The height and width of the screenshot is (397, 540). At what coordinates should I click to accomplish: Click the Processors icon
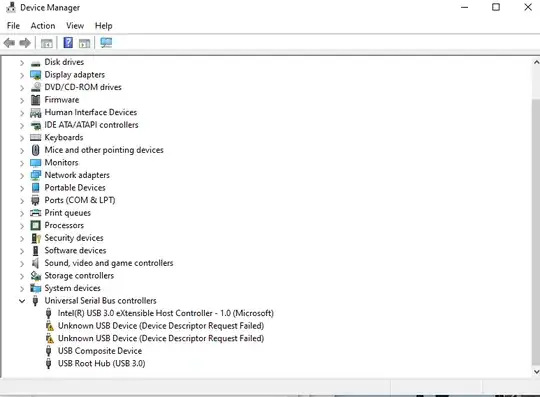(x=35, y=226)
